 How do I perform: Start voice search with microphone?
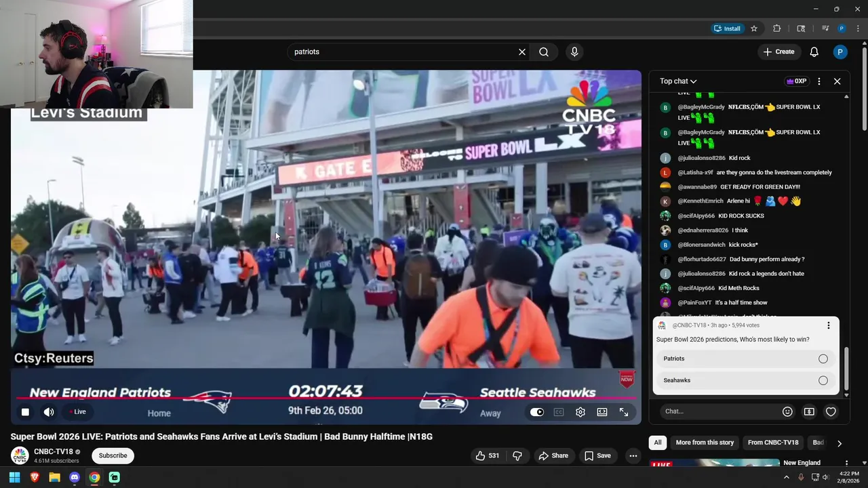pyautogui.click(x=574, y=52)
